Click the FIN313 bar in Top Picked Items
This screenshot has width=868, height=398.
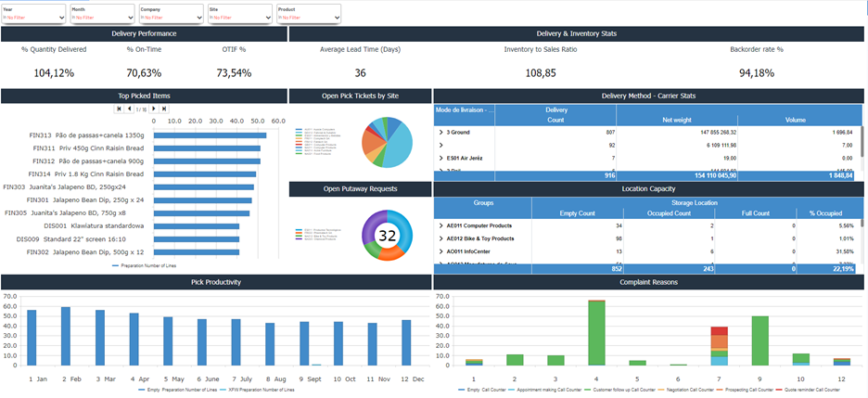tap(210, 135)
